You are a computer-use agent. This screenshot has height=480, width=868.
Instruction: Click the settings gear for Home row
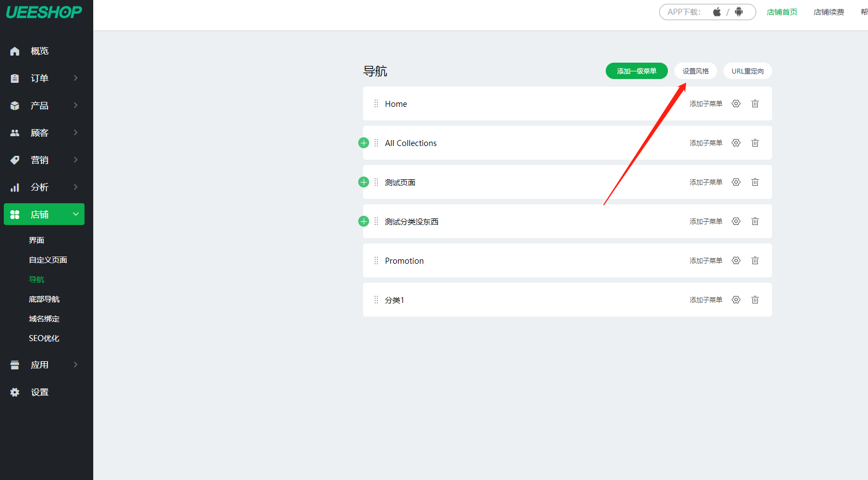click(736, 104)
